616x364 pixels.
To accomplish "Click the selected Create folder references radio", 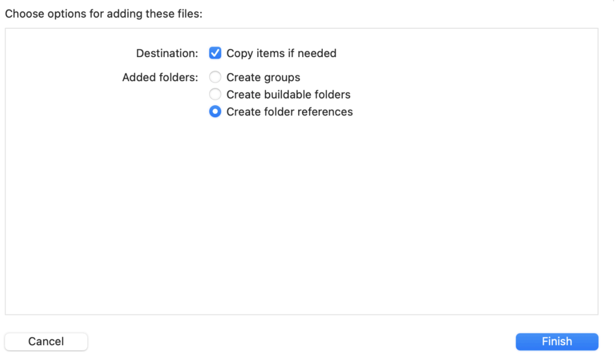I will pos(215,111).
